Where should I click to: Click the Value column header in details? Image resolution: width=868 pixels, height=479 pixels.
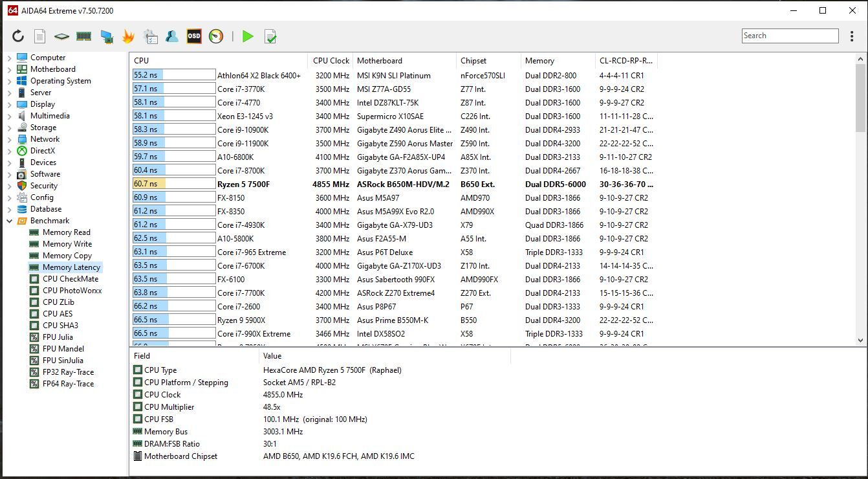pos(385,355)
